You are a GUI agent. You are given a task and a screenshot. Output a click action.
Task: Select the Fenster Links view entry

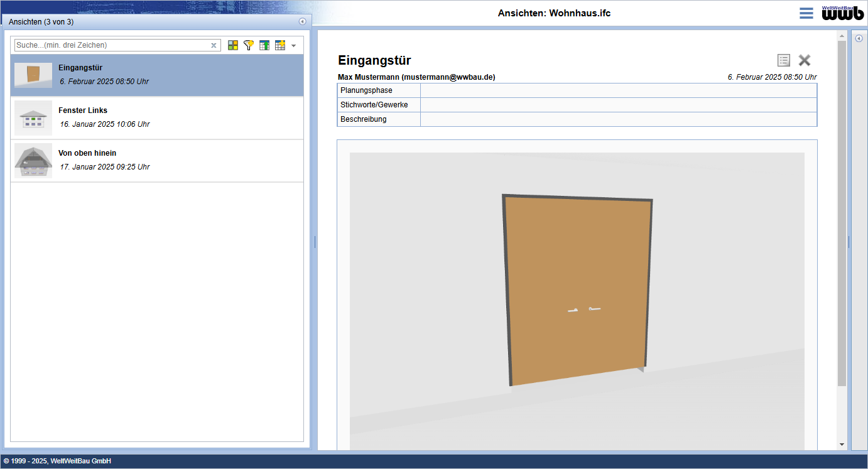coord(157,118)
